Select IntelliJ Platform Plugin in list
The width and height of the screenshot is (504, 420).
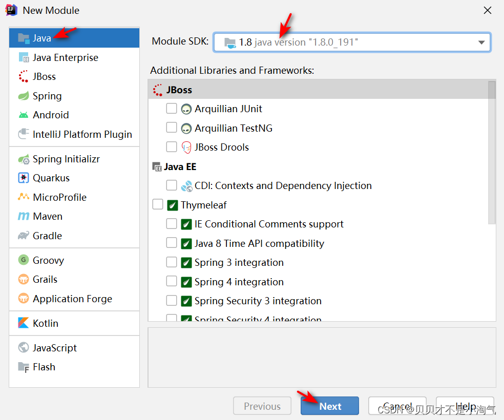tap(74, 134)
